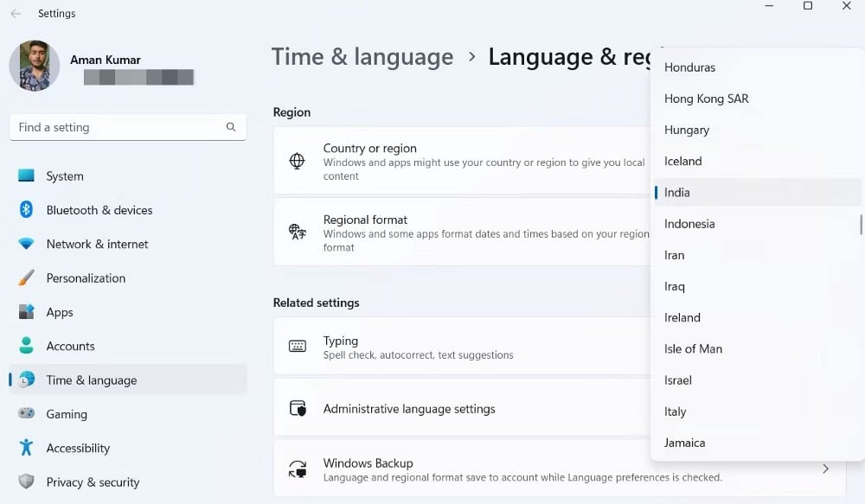Click the Administrative language settings shield icon
This screenshot has width=865, height=504.
point(297,409)
